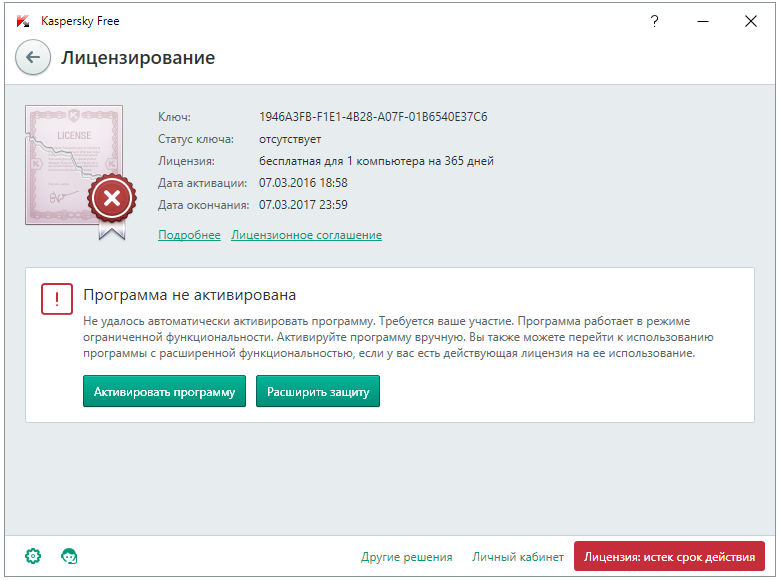780x580 pixels.
Task: Select the key value 1946A3FB-F1E1-4B28-A07F-01B6540E37C6
Action: tap(373, 117)
